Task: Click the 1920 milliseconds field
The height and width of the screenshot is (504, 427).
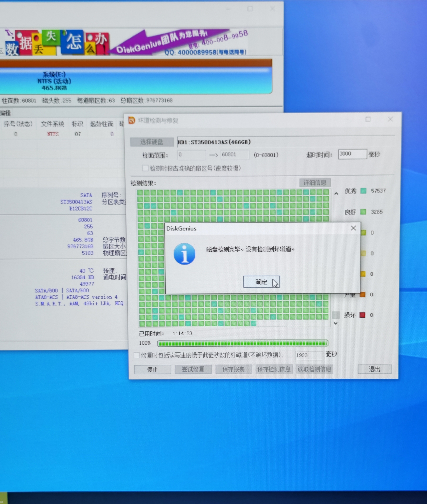Action: click(309, 355)
